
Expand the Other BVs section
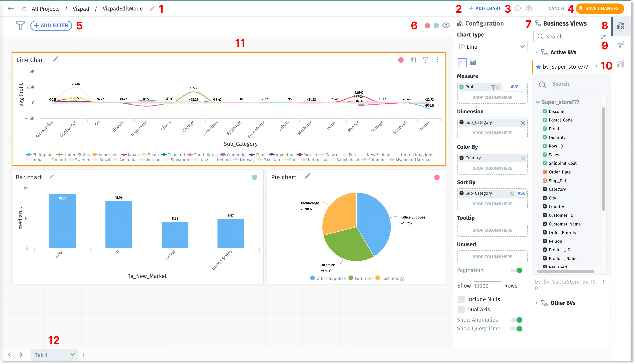point(537,303)
